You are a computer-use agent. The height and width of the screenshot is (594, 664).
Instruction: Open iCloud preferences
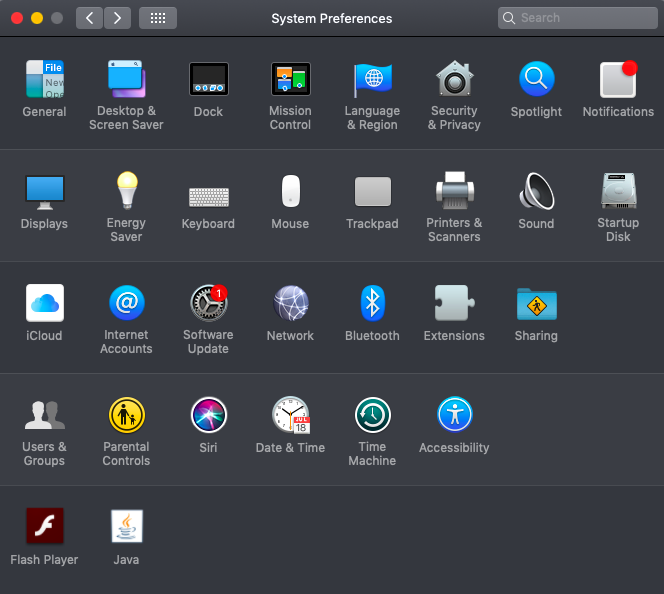click(x=44, y=303)
